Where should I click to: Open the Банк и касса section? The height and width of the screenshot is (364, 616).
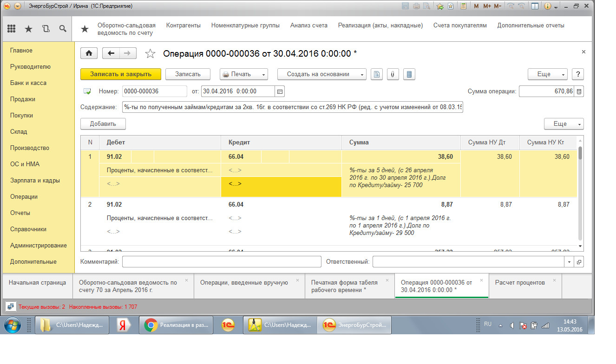(28, 83)
